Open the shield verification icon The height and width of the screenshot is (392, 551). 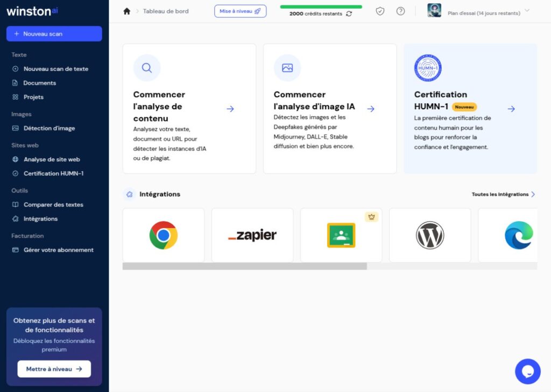pos(380,11)
